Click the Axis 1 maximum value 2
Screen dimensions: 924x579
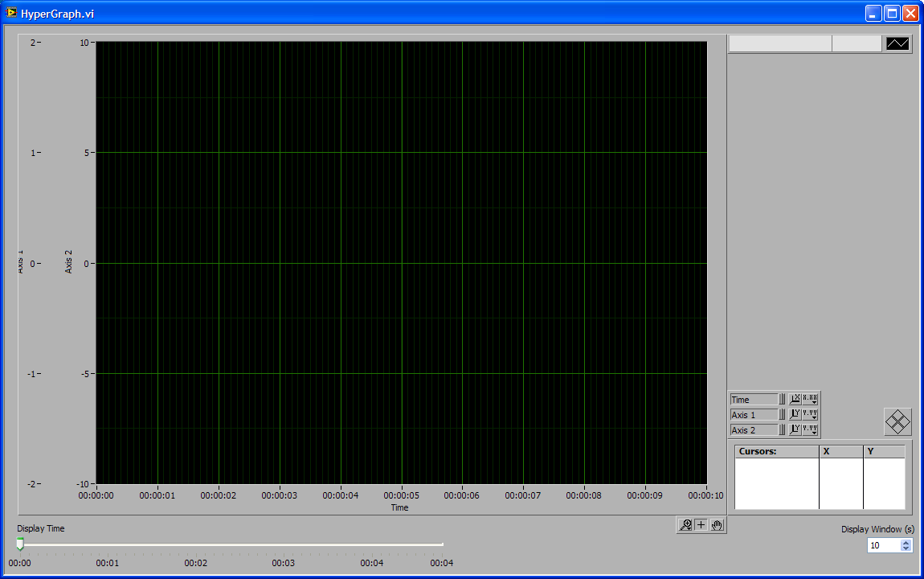[x=34, y=43]
